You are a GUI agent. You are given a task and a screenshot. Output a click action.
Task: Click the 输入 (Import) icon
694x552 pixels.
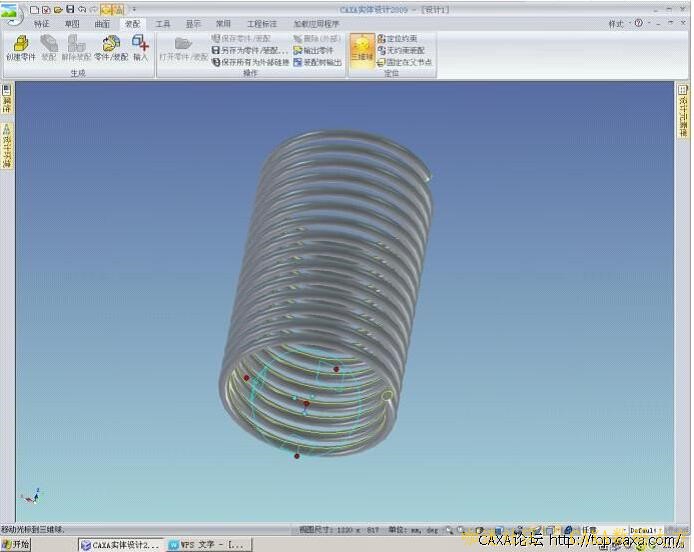(x=140, y=47)
